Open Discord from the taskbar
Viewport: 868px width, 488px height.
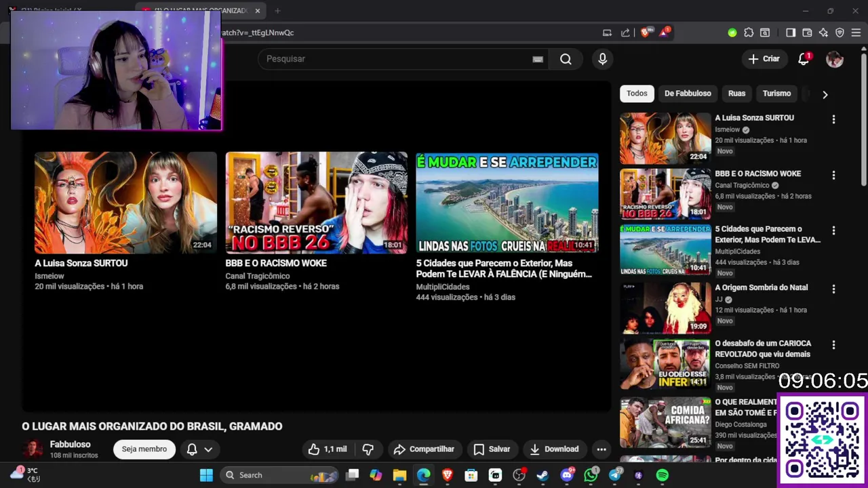tap(567, 475)
